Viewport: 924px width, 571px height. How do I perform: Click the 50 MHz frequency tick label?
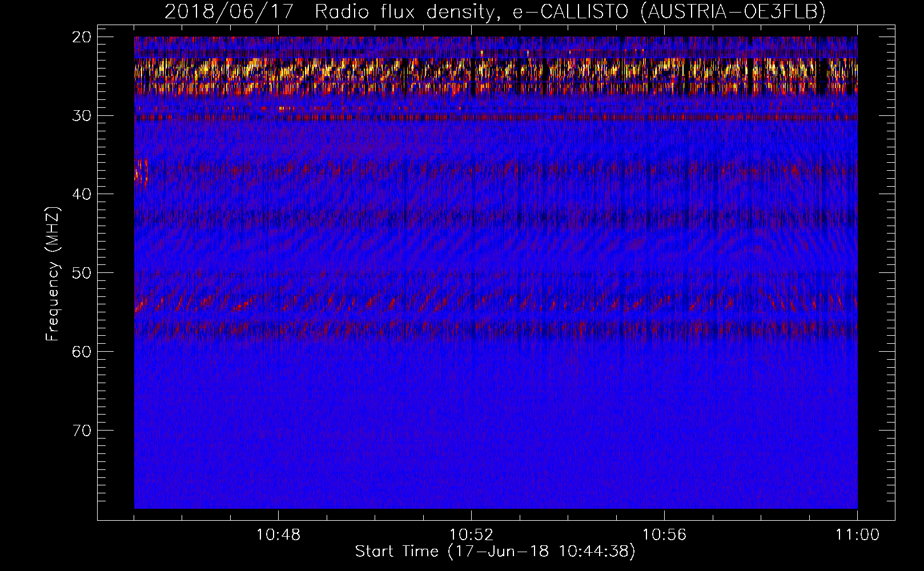coord(82,273)
